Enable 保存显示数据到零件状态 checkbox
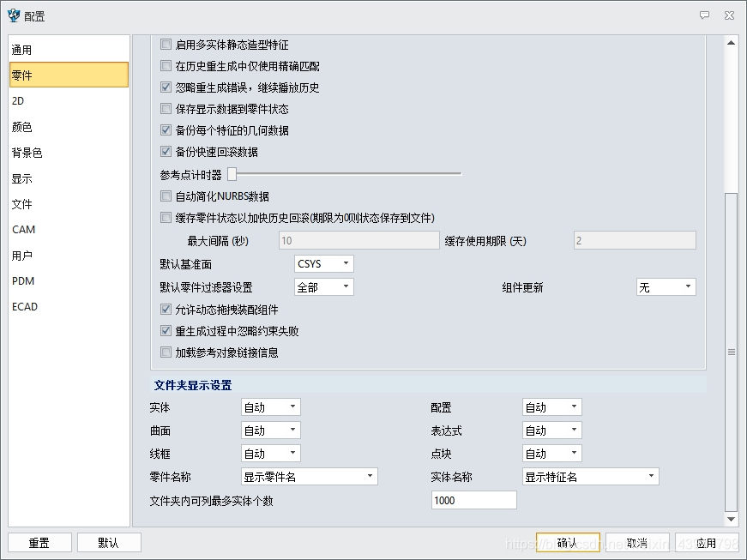Viewport: 747px width, 560px height. [x=166, y=109]
